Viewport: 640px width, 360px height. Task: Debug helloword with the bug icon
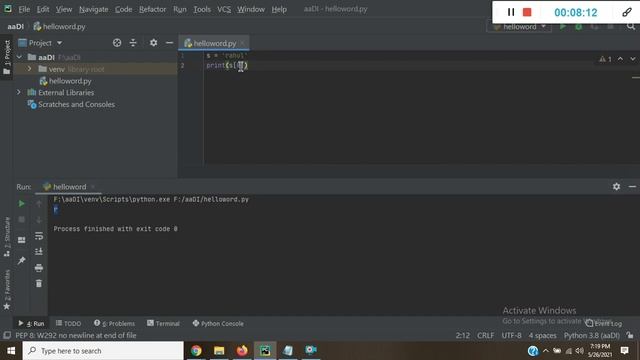tap(578, 27)
